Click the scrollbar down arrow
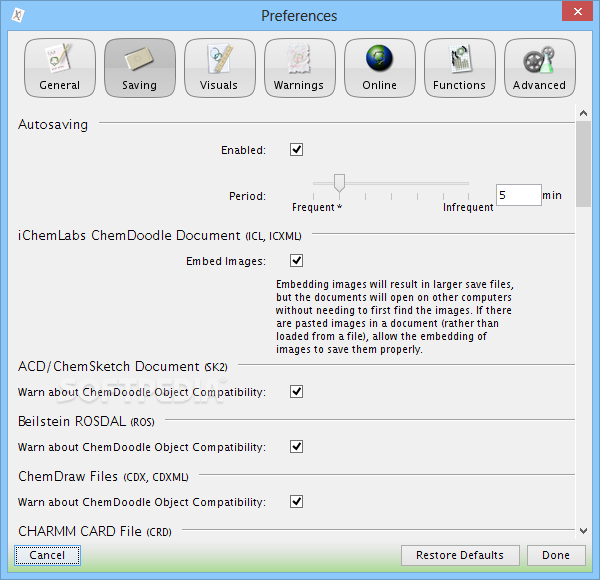Viewport: 600px width, 580px height. (583, 531)
